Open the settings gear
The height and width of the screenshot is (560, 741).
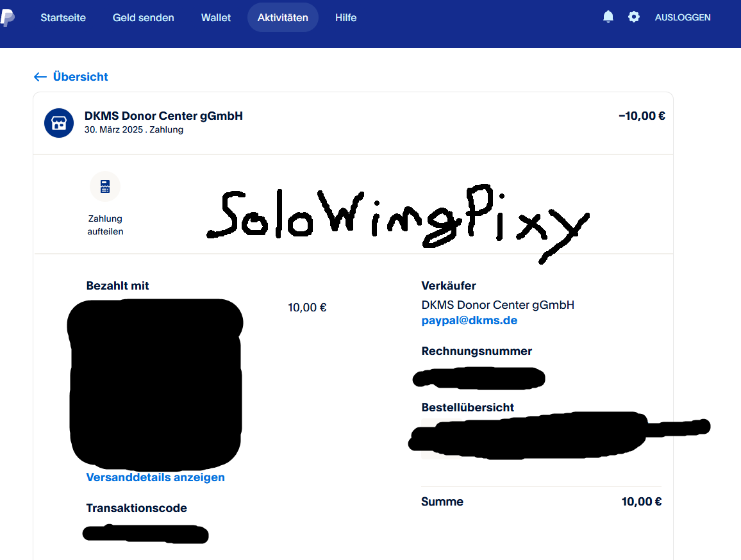(634, 17)
